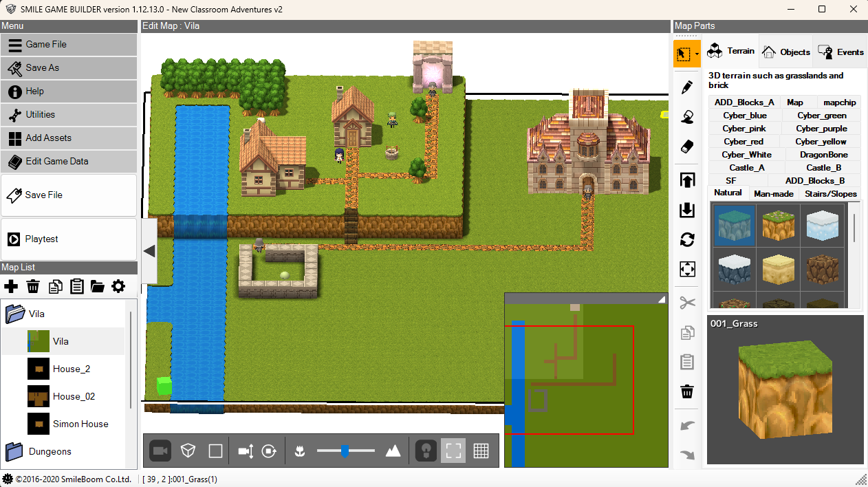This screenshot has width=868, height=487.
Task: Open map list settings gear
Action: point(118,286)
